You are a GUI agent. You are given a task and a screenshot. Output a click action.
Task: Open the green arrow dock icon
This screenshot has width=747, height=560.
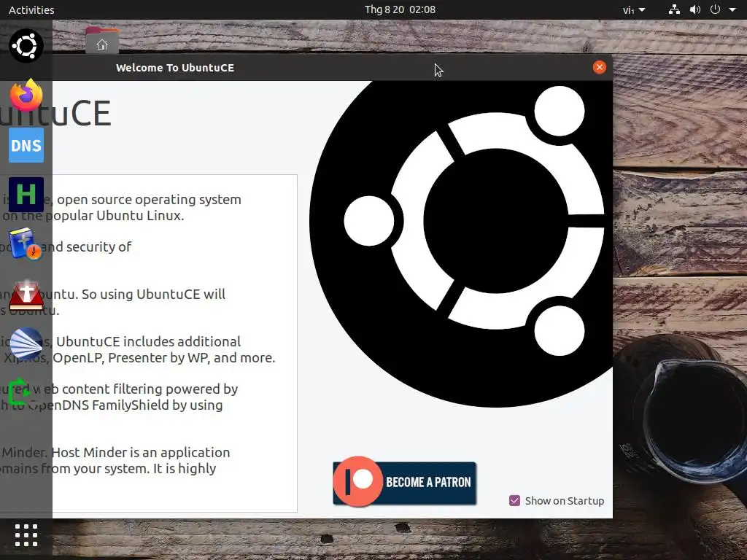tap(19, 392)
